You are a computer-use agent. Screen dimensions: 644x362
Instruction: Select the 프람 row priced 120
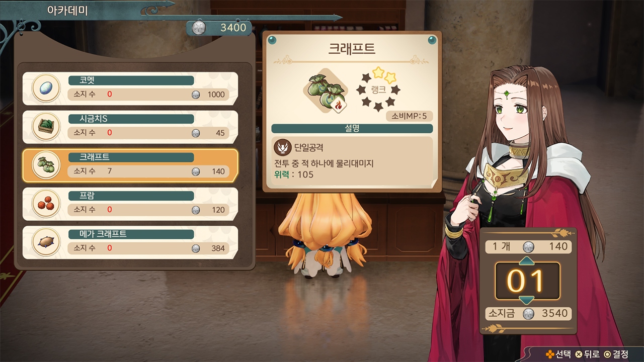tap(130, 204)
